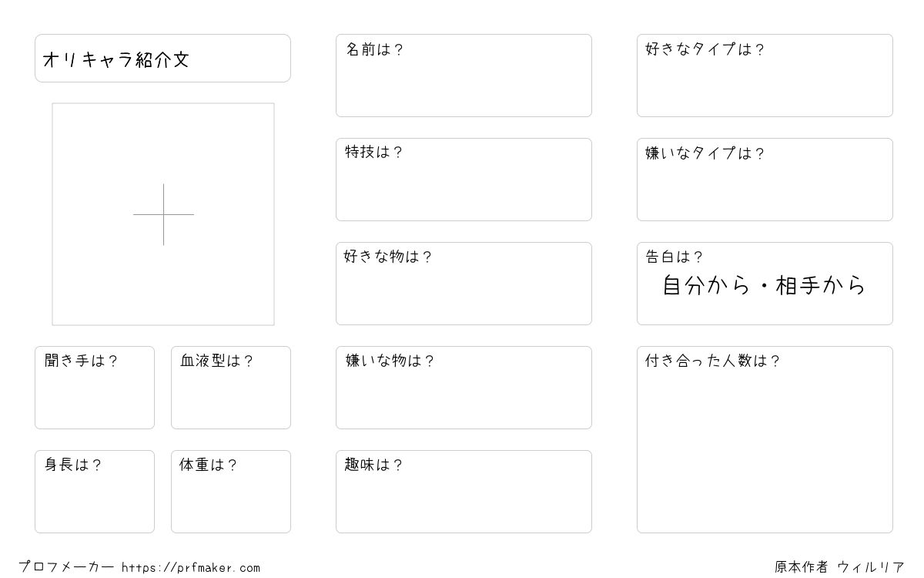Image resolution: width=924 pixels, height=578 pixels.
Task: Click the 名前は？ answer box
Action: [x=464, y=76]
